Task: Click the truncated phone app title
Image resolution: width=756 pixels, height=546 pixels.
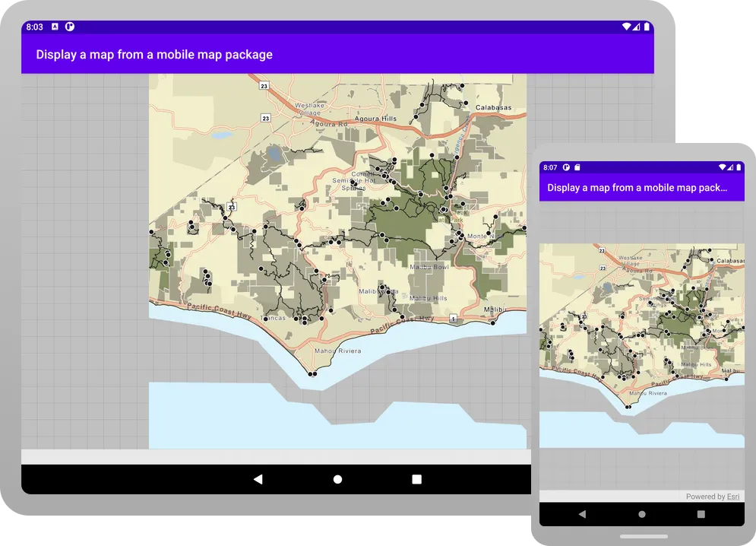Action: [637, 188]
